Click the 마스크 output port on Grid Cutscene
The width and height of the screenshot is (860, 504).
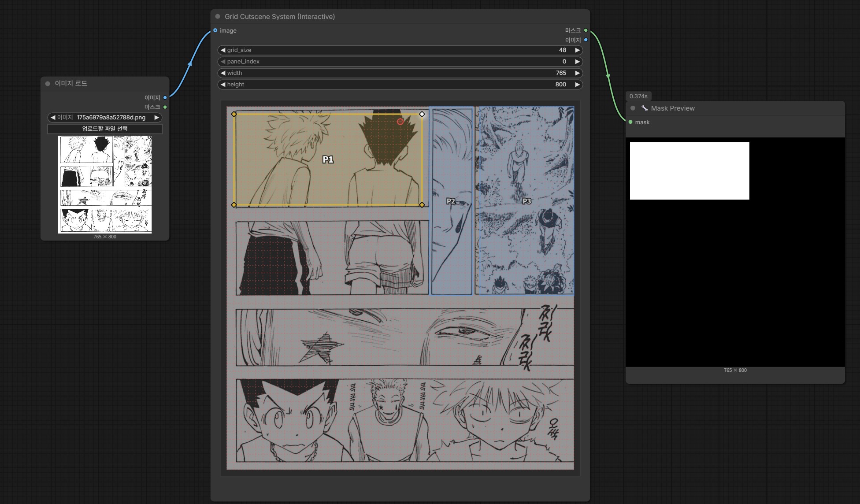click(x=586, y=30)
